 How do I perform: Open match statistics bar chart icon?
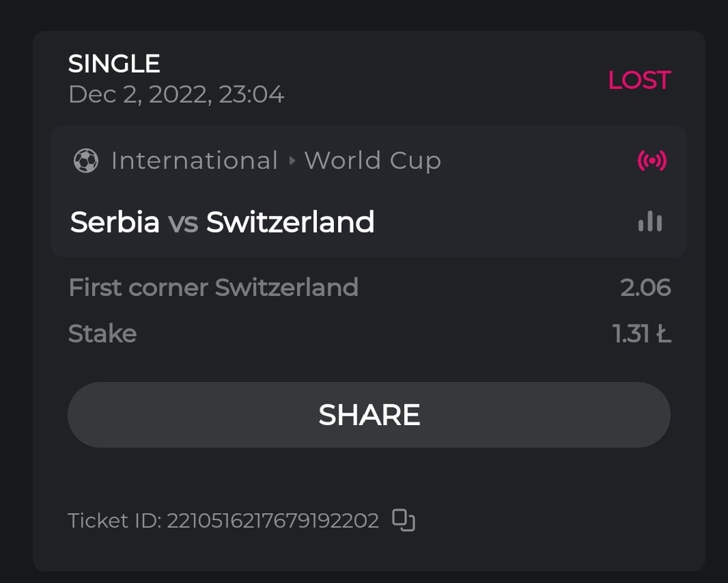pyautogui.click(x=650, y=222)
